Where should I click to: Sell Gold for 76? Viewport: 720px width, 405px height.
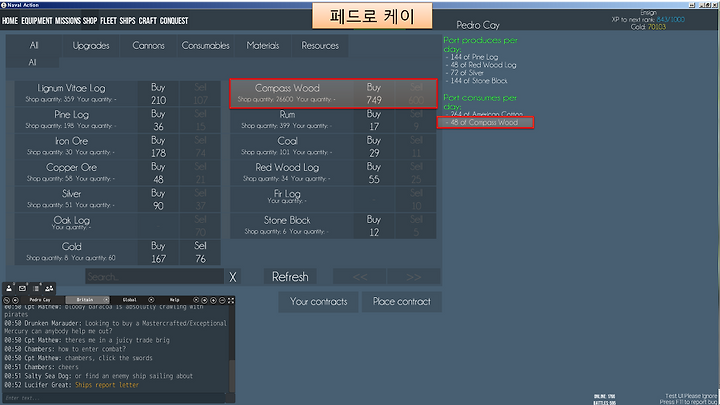[200, 252]
